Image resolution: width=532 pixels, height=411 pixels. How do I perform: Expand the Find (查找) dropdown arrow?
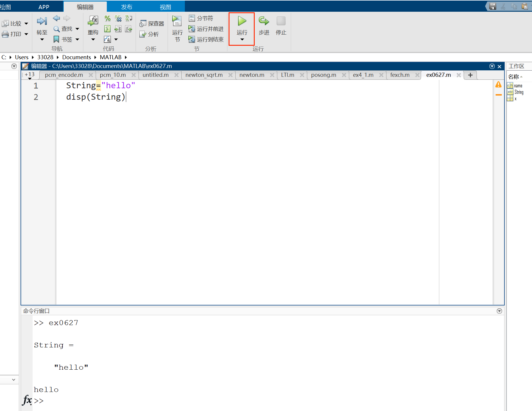point(77,29)
